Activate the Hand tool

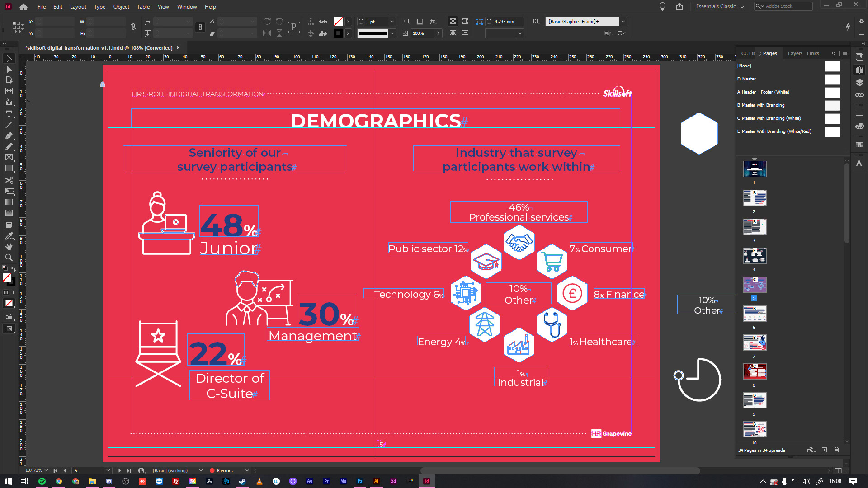pyautogui.click(x=9, y=247)
